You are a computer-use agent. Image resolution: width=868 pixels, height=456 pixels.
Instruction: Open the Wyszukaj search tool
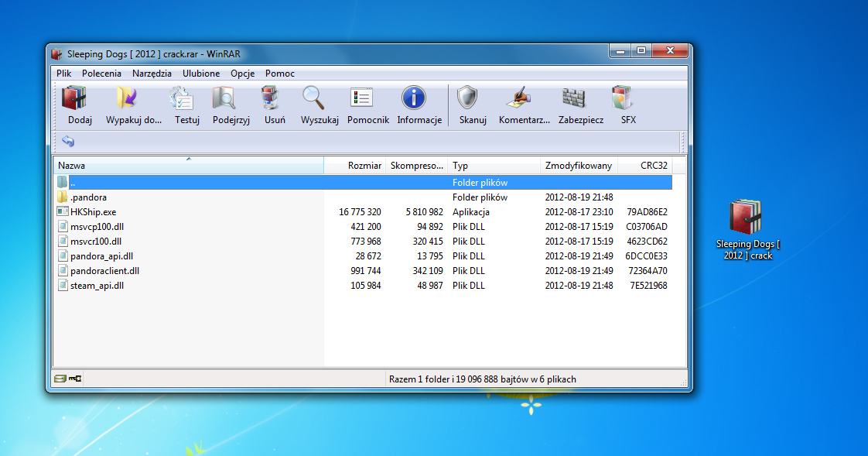click(x=314, y=98)
